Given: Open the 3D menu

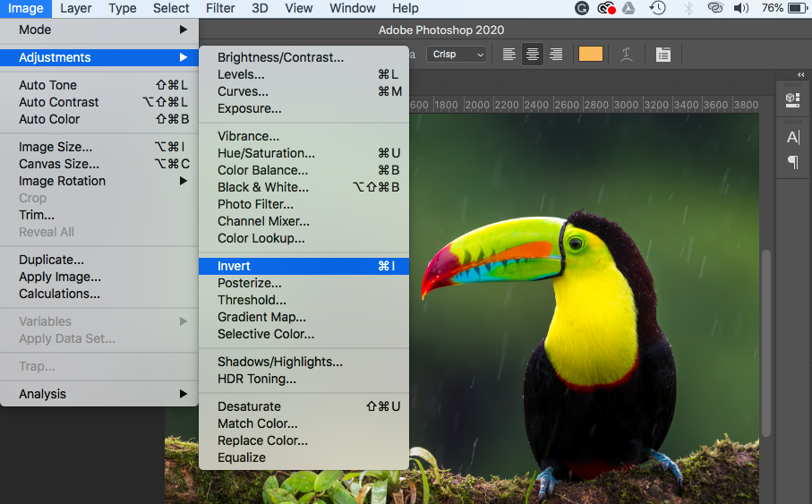Looking at the screenshot, I should (260, 8).
